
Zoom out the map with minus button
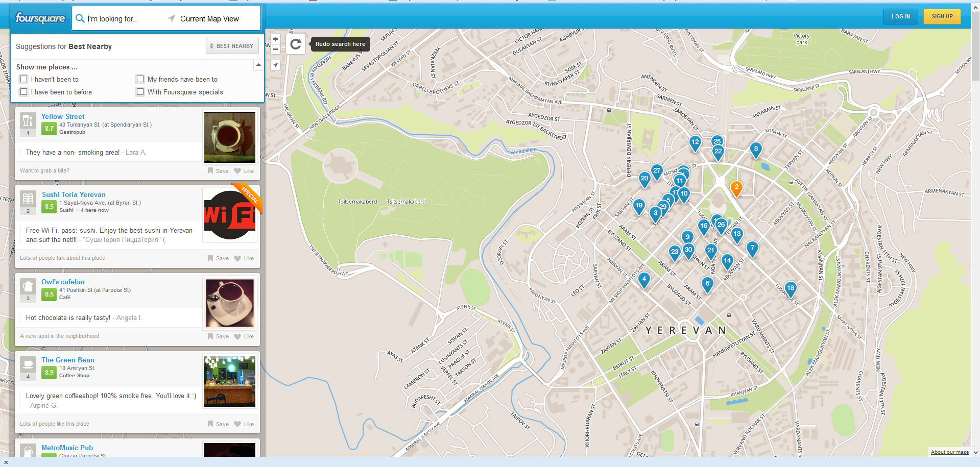pyautogui.click(x=275, y=50)
